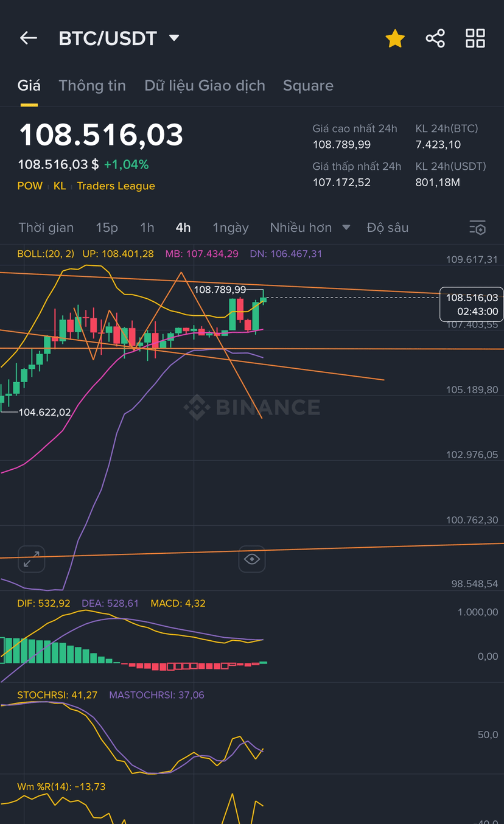Tap the MASTOCHRSI: 37,06 label
The width and height of the screenshot is (504, 824).
(156, 695)
